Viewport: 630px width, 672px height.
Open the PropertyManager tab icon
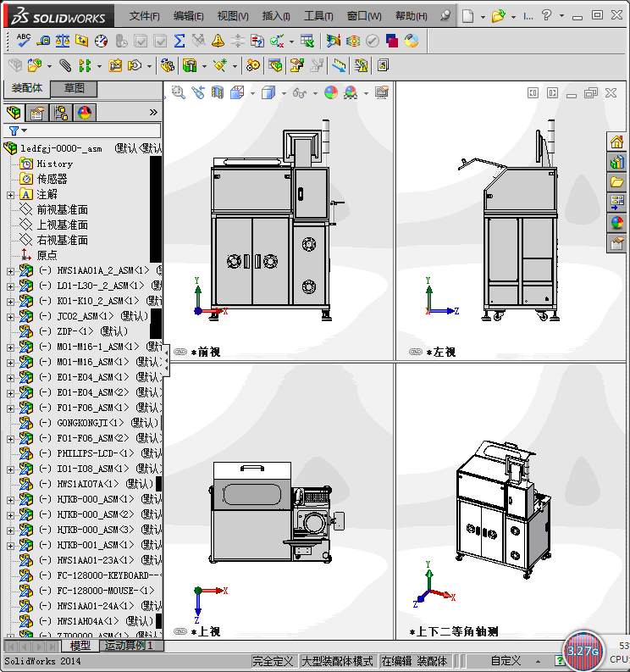point(37,113)
